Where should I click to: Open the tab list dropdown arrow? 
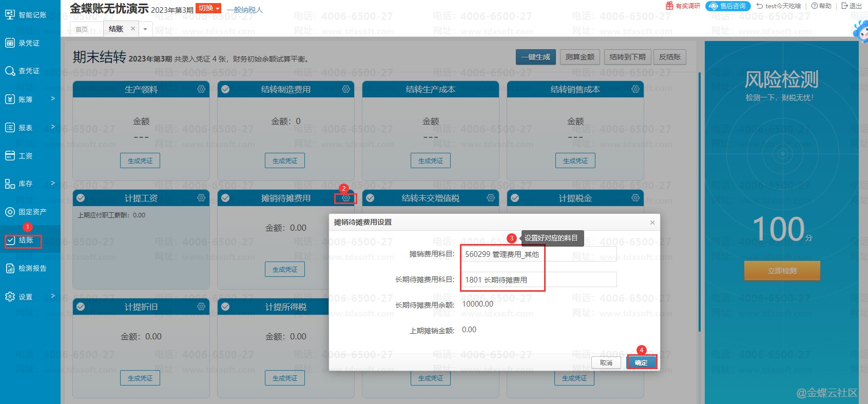coord(145,29)
